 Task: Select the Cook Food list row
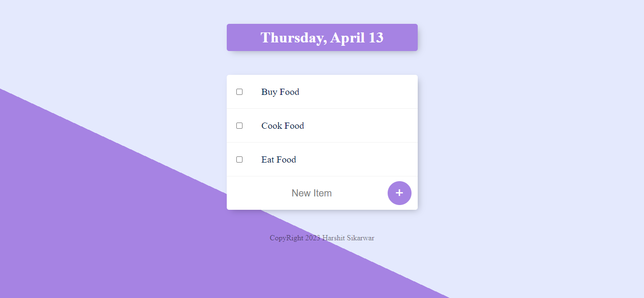coord(322,125)
